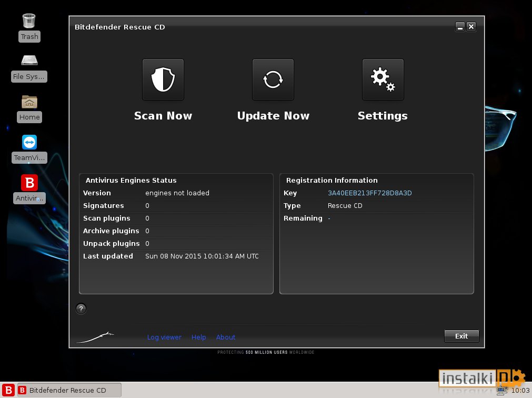532x398 pixels.
Task: Open the Help link
Action: [198, 337]
